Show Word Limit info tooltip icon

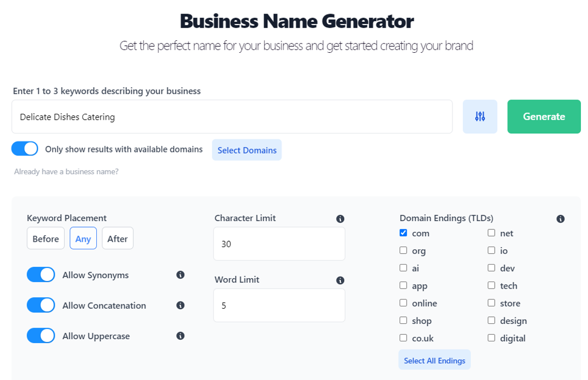[340, 280]
